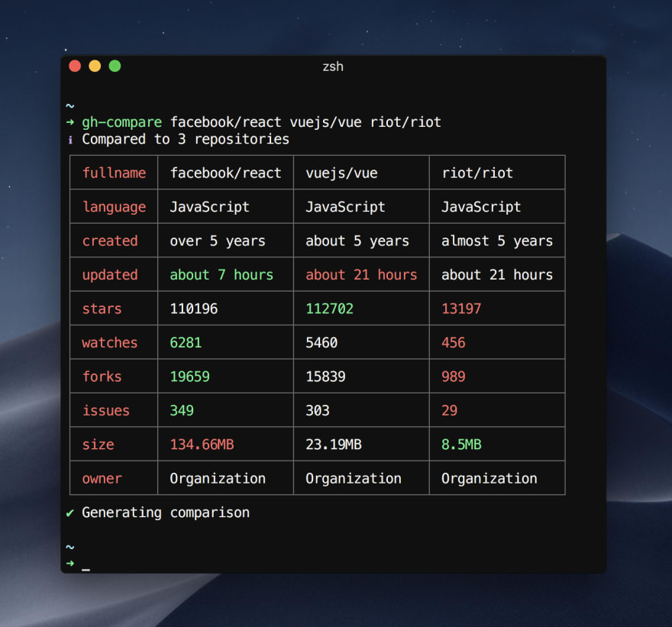The image size is (672, 627).
Task: Click the forks value 989
Action: (454, 377)
